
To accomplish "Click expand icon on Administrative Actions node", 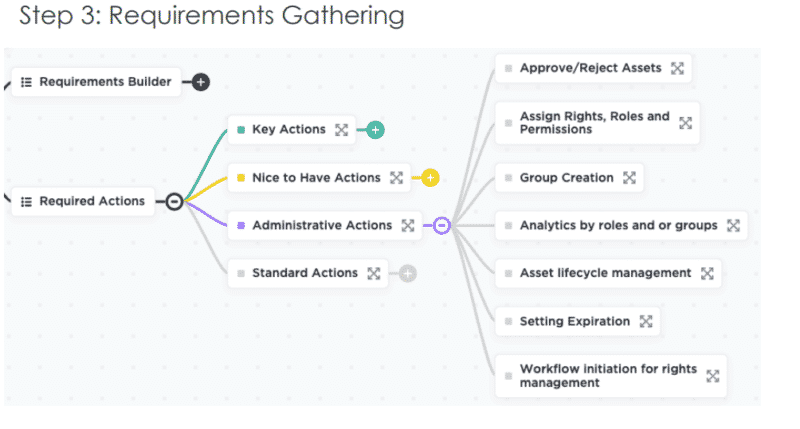I will point(408,225).
